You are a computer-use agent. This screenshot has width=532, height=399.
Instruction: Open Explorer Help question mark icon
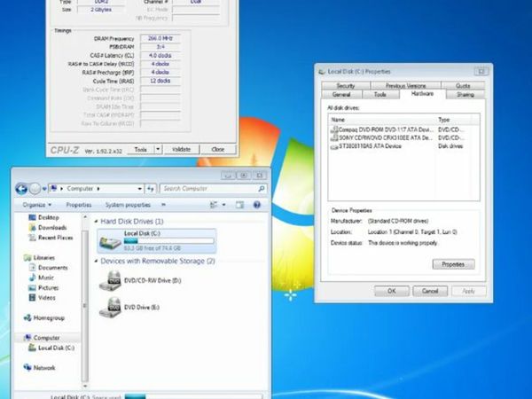point(257,205)
